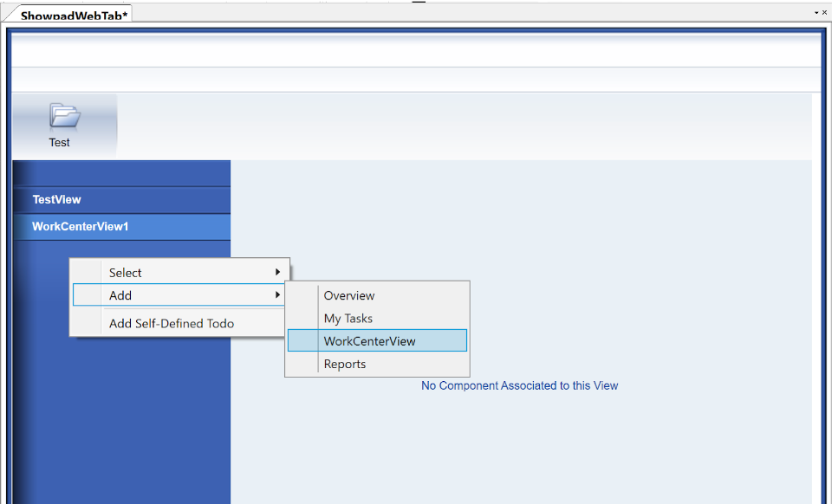Expand the Add submenu arrow
This screenshot has height=504, width=832.
(x=277, y=295)
